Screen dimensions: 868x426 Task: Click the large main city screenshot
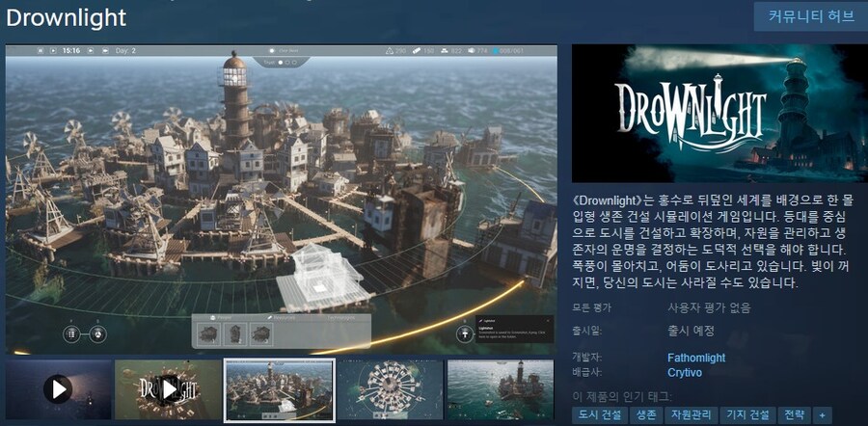pyautogui.click(x=280, y=193)
